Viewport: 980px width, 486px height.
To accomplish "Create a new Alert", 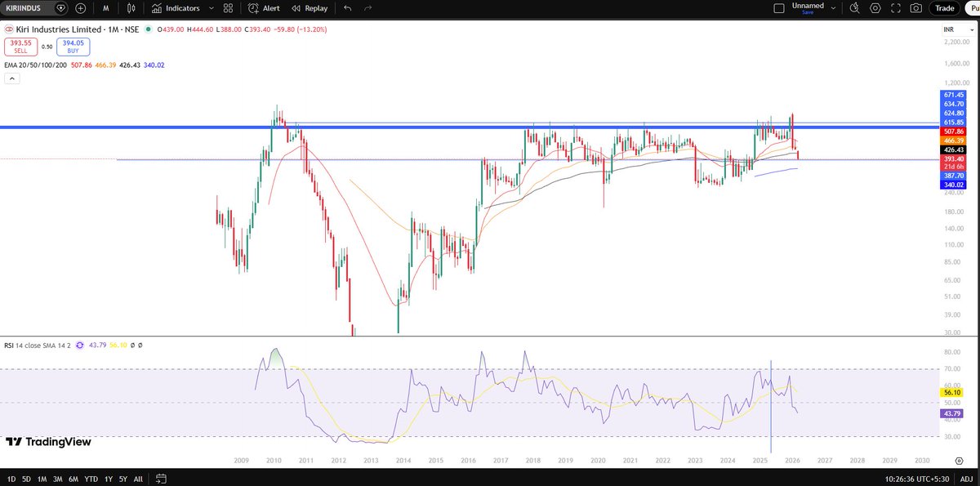I will 264,8.
